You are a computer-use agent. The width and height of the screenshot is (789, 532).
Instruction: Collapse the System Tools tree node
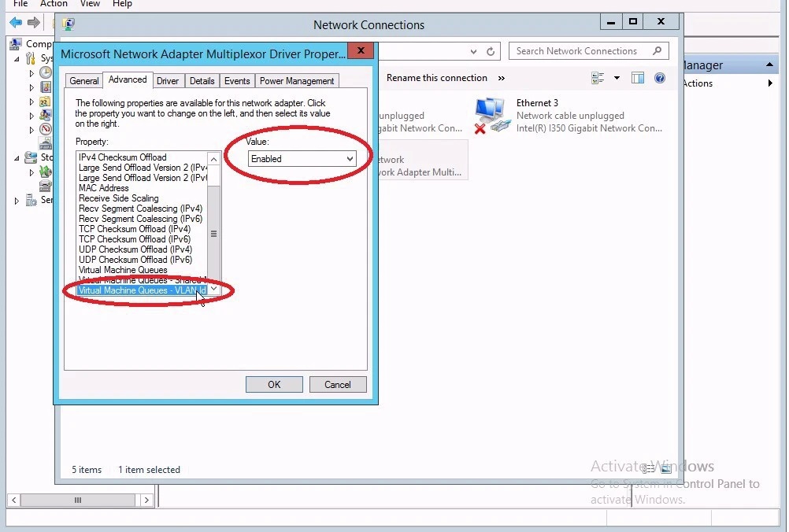17,60
